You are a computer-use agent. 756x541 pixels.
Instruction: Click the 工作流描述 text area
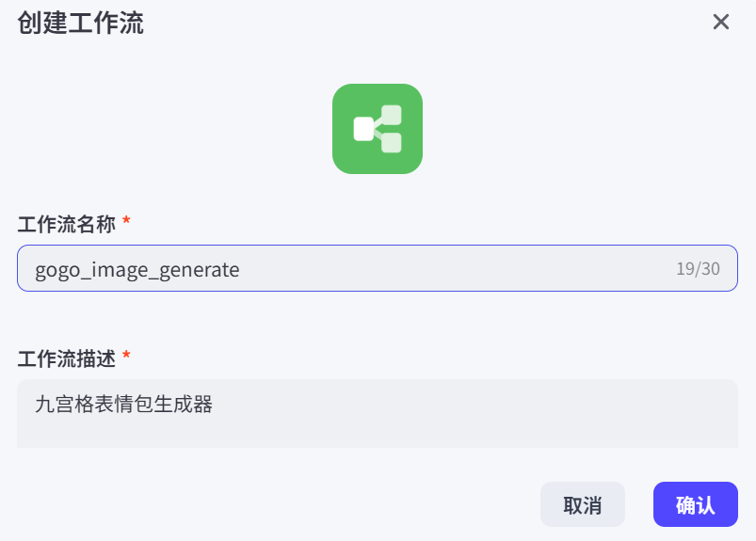[x=377, y=414]
